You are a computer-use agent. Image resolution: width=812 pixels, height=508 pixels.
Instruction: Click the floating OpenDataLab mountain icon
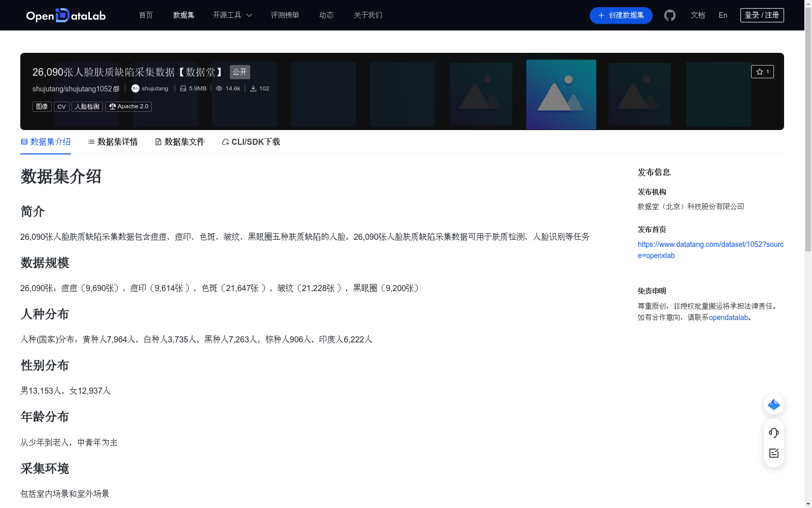(x=773, y=404)
